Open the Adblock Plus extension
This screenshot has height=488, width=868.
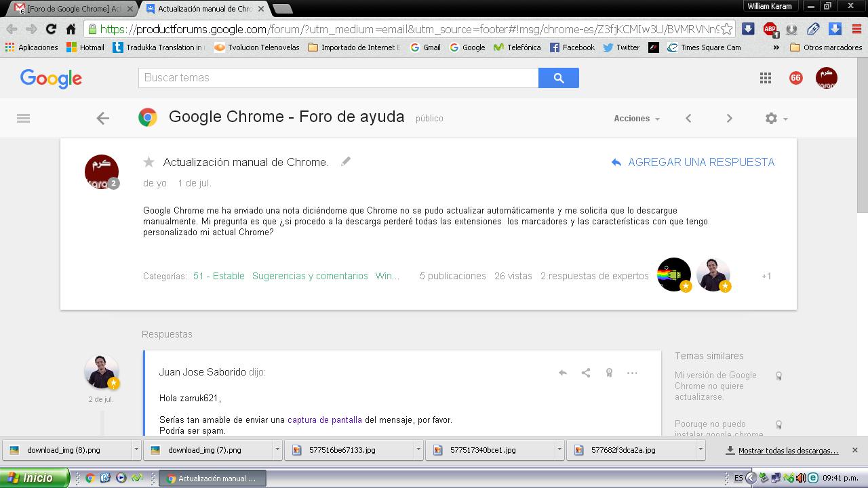[770, 28]
